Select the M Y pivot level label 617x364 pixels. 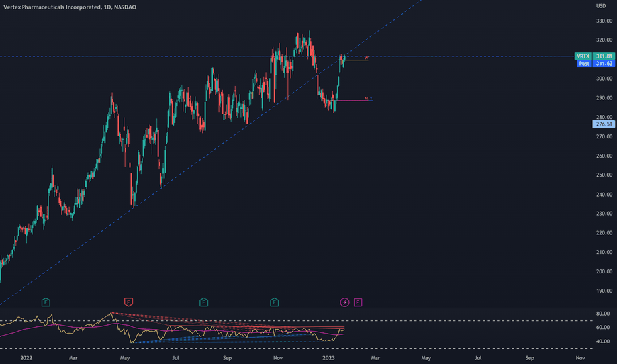369,98
